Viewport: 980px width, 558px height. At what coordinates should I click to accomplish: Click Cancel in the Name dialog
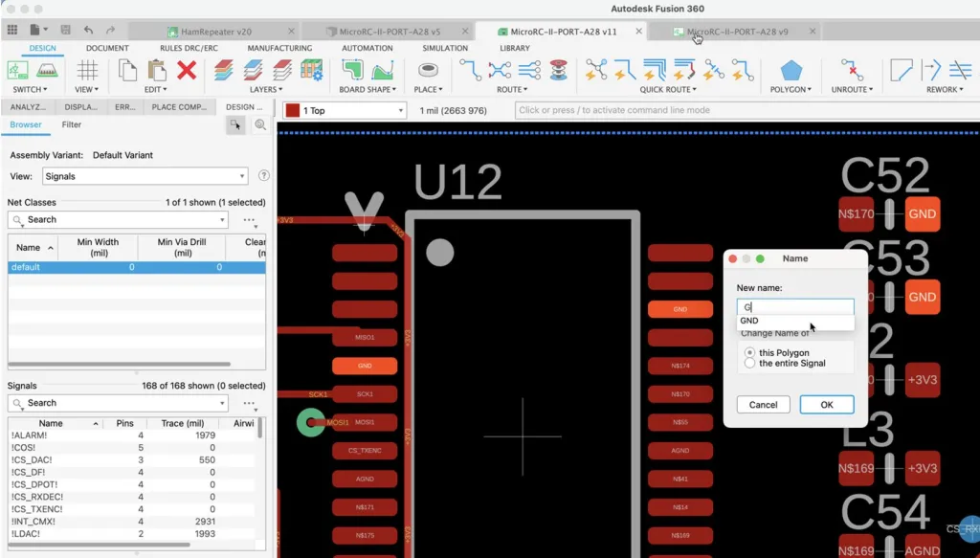tap(763, 404)
